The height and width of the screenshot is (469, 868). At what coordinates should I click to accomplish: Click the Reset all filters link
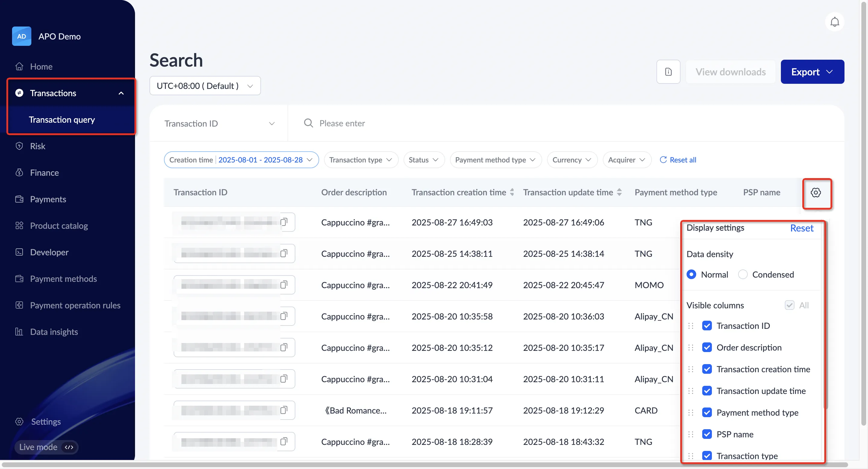(678, 160)
